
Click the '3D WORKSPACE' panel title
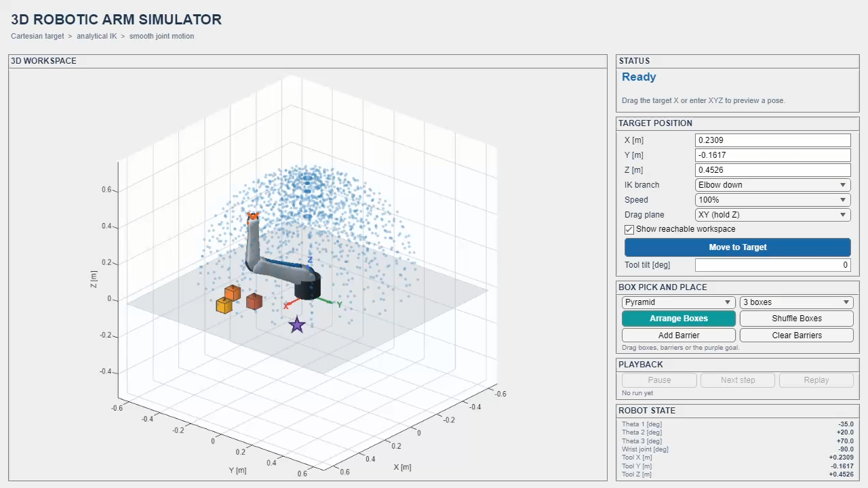pyautogui.click(x=43, y=61)
